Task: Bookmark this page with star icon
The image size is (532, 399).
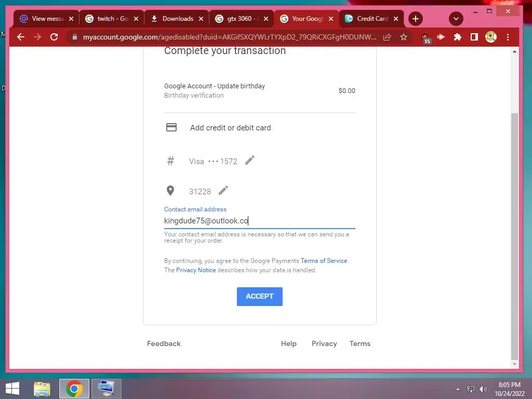Action: pos(403,37)
